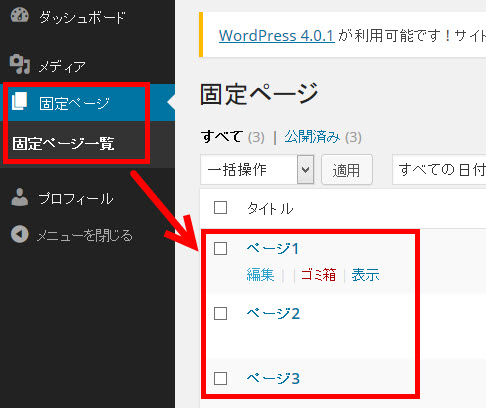Viewport: 486px width, 408px height.
Task: Check the box for ページ1
Action: (x=220, y=249)
